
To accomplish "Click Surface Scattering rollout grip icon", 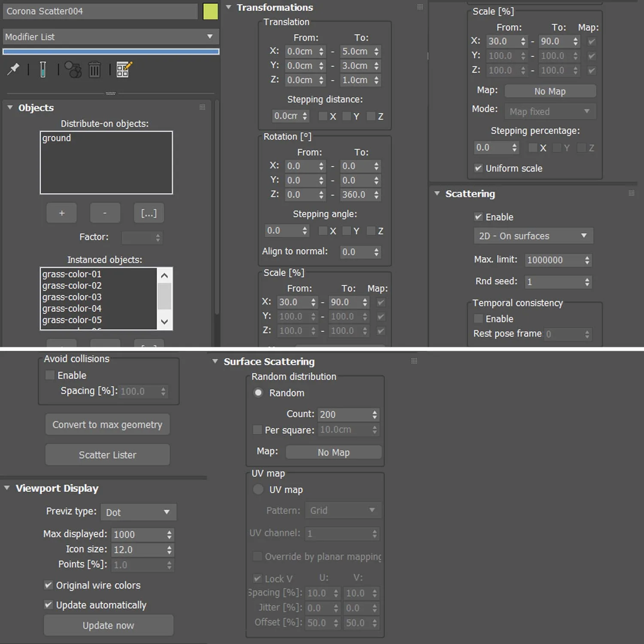I will tap(414, 361).
